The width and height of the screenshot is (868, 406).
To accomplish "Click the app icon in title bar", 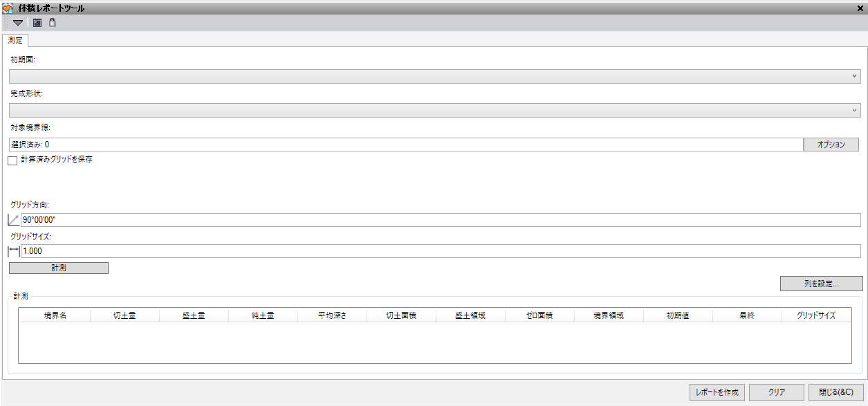I will pyautogui.click(x=8, y=8).
